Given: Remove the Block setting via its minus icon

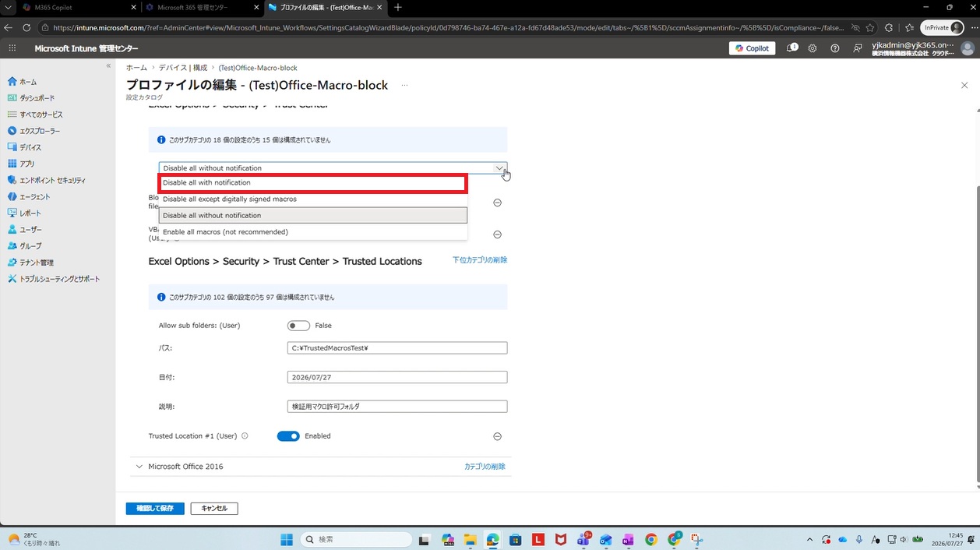Looking at the screenshot, I should tap(498, 203).
